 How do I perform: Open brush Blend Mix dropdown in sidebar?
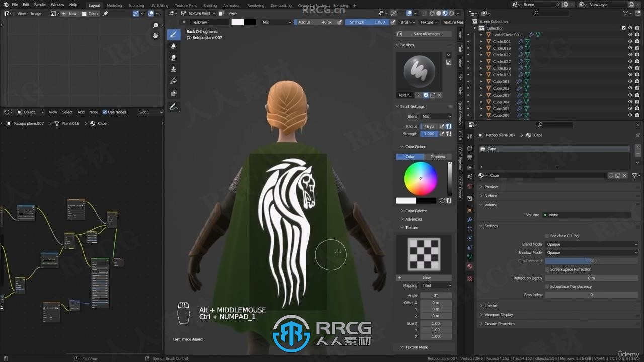tap(436, 116)
